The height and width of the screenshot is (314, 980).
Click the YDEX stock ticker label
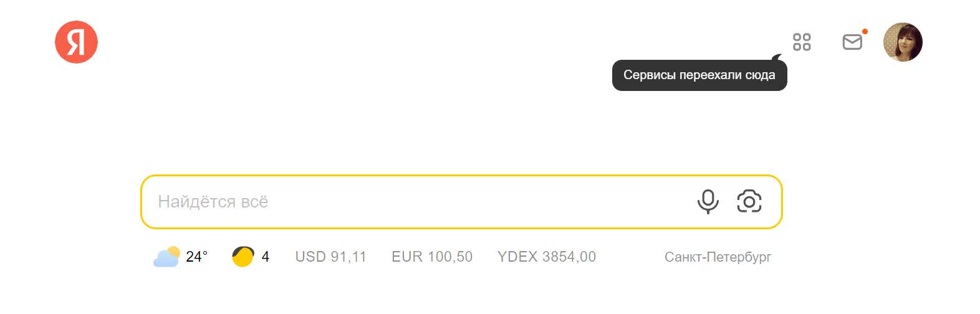pos(517,257)
